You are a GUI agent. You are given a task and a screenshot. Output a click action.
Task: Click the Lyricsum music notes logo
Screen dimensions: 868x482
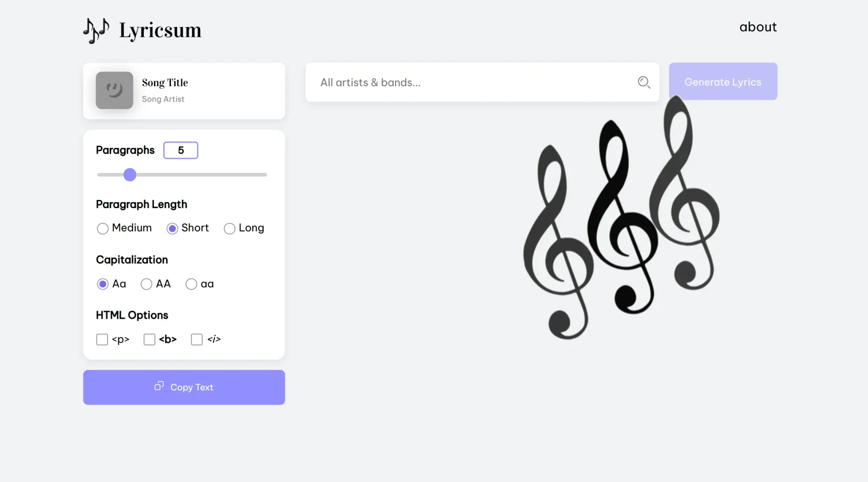[95, 30]
